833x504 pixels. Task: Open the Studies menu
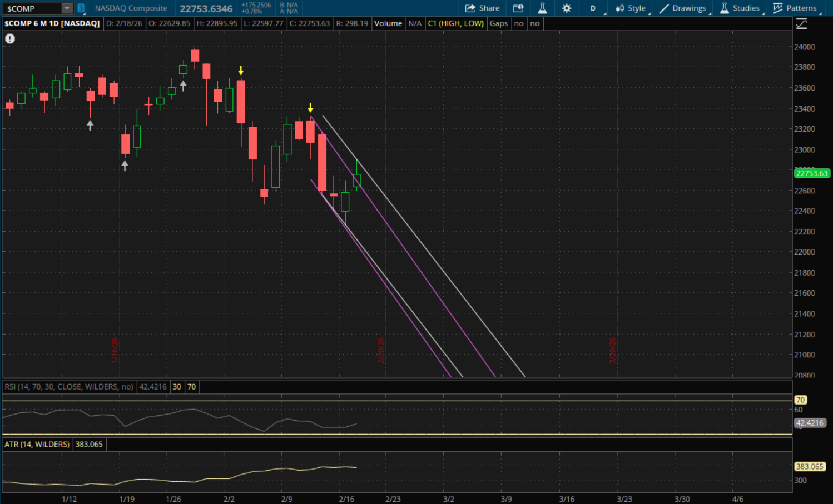740,8
